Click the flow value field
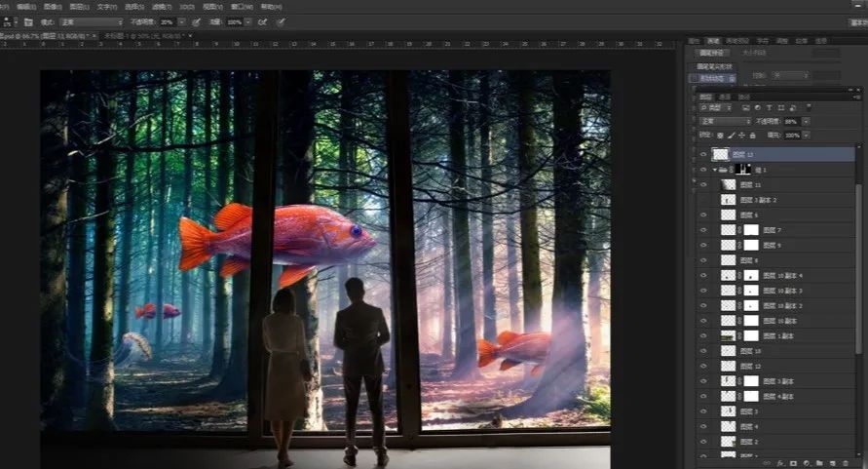Image resolution: width=868 pixels, height=469 pixels. point(235,22)
